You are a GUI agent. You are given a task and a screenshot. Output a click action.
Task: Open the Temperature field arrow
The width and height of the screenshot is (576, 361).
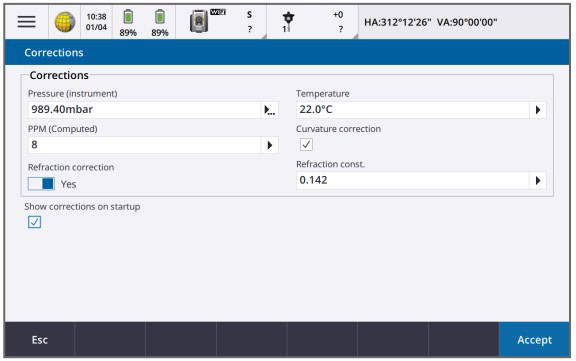point(538,110)
